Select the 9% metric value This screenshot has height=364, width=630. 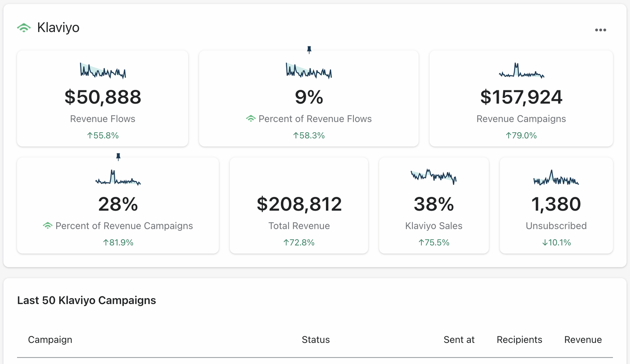[x=309, y=97]
